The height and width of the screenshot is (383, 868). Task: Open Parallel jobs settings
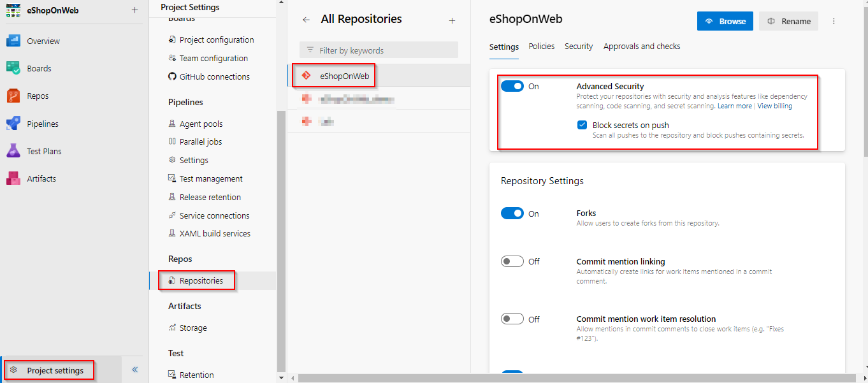pos(201,141)
